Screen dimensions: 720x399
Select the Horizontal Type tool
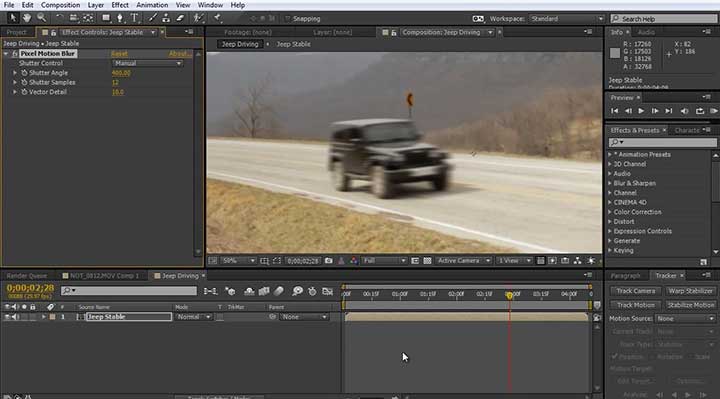point(135,18)
